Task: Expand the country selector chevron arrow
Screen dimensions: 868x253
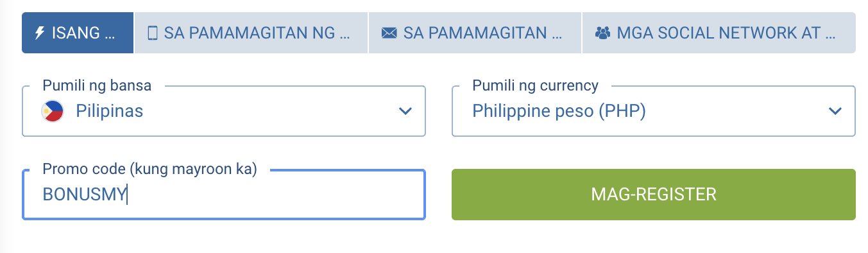Action: pos(405,111)
